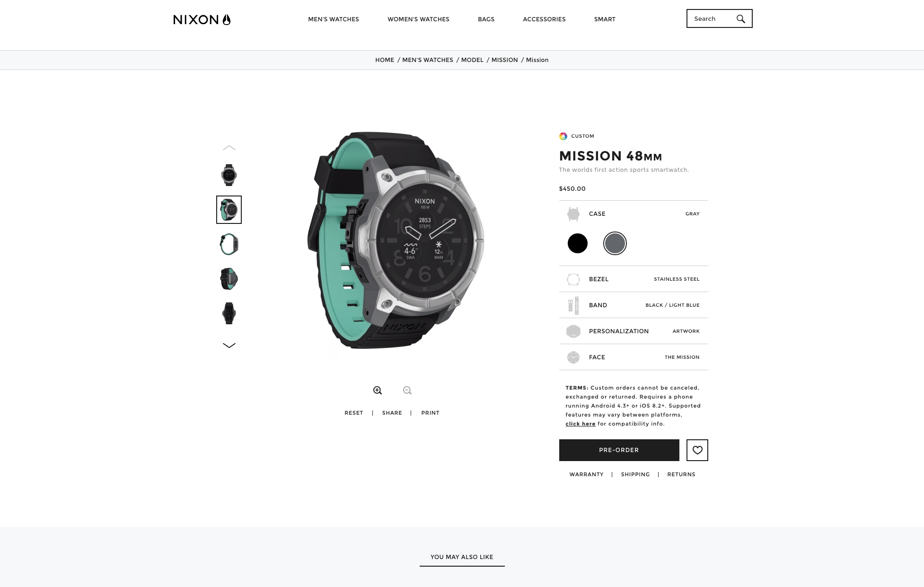Open the Men's Watches menu
Image resolution: width=924 pixels, height=587 pixels.
[334, 19]
